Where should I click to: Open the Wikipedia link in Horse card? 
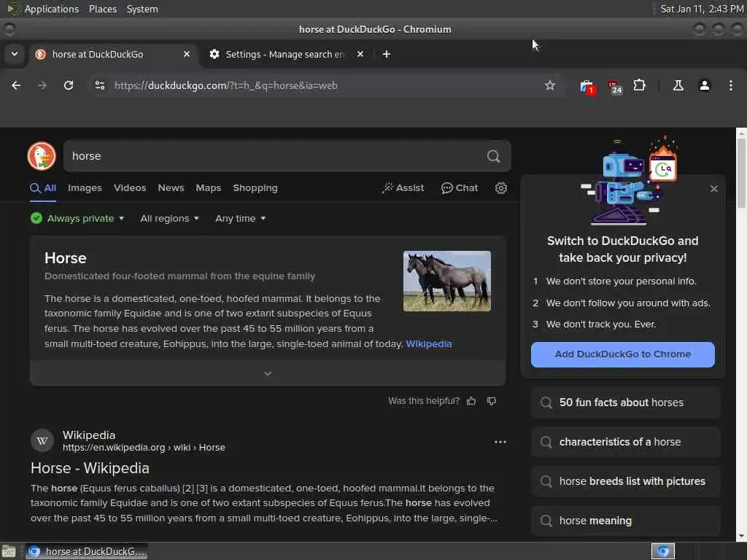429,344
